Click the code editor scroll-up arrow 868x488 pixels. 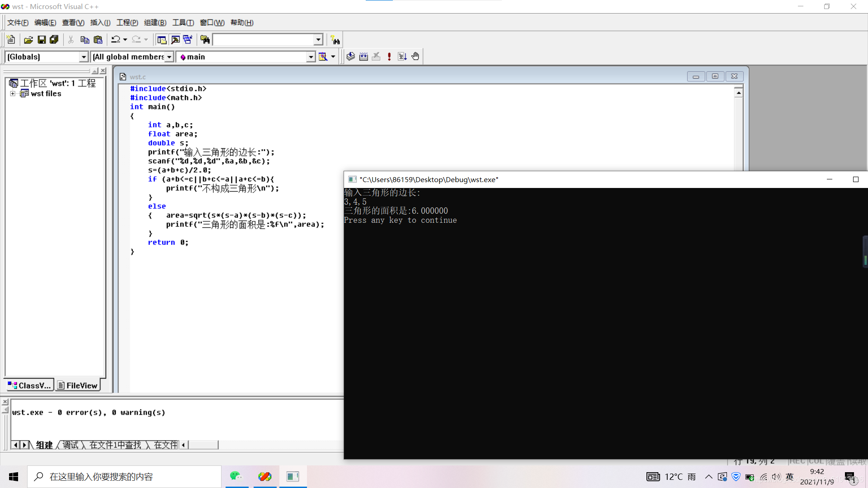[739, 93]
